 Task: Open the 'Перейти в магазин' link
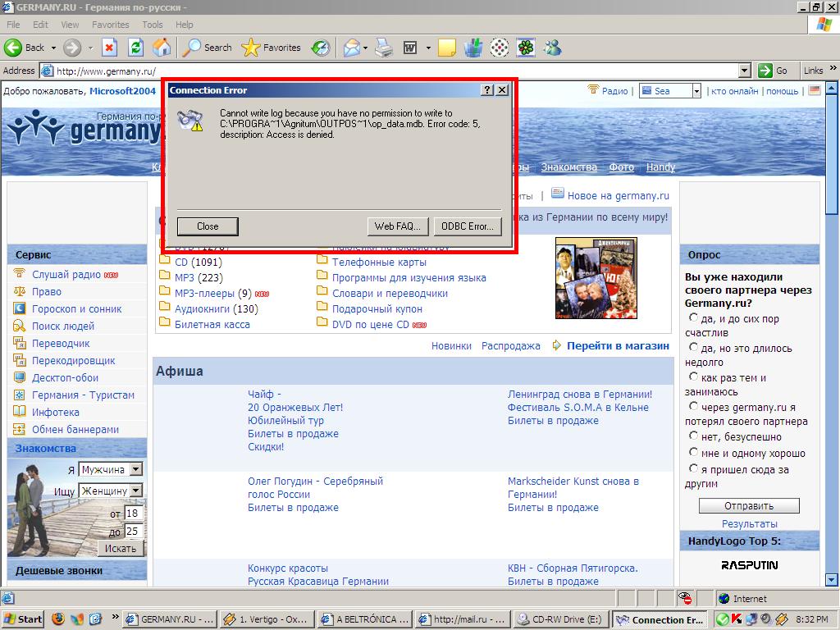point(618,345)
